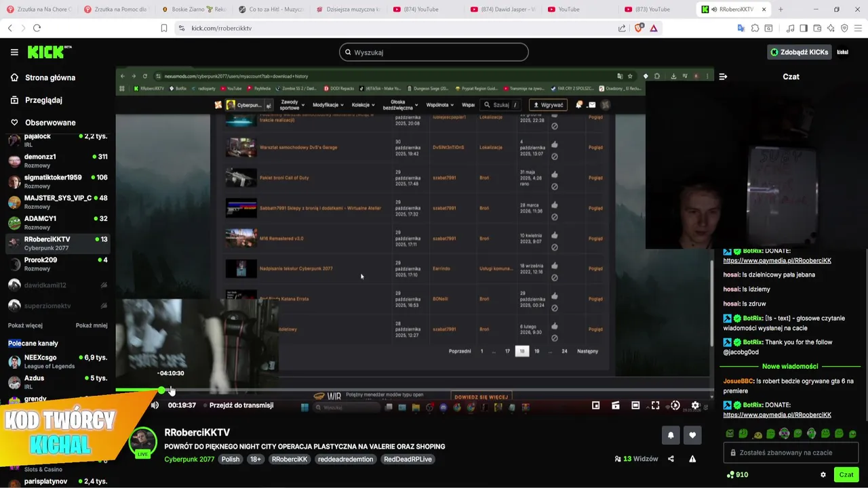Open chat settings gear
This screenshot has width=868, height=488.
823,474
